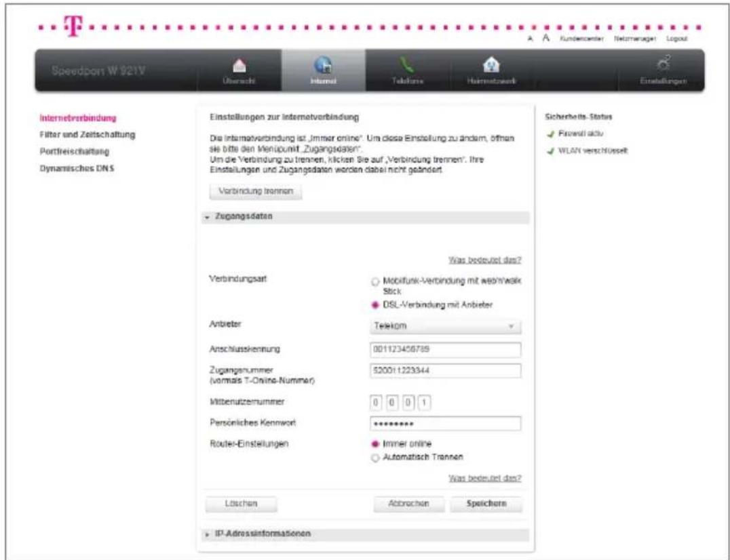Open the Kundencenter link
Viewport: 730px width, 560px height.
coord(581,39)
